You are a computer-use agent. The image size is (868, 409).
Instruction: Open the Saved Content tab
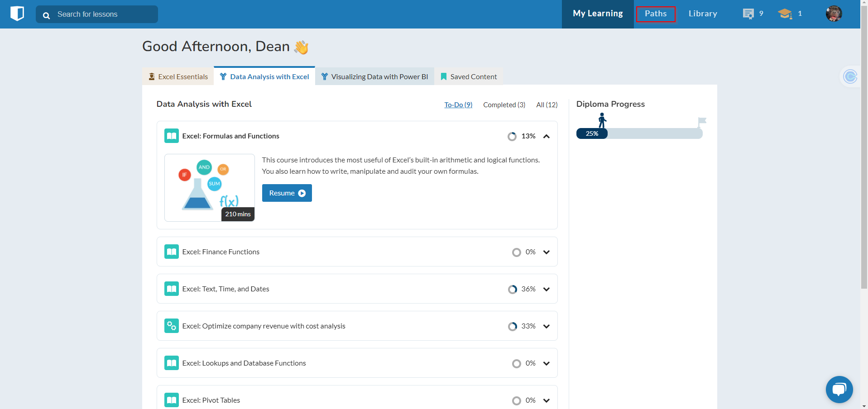point(469,76)
